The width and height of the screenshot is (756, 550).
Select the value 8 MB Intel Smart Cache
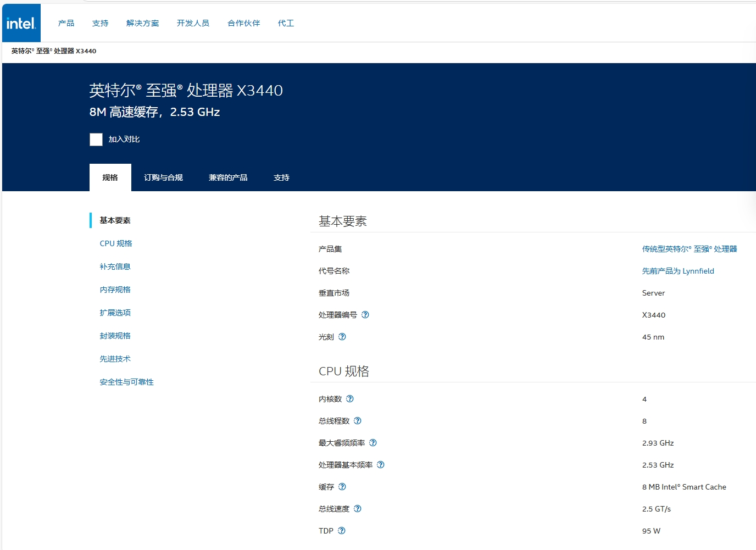[x=684, y=487]
